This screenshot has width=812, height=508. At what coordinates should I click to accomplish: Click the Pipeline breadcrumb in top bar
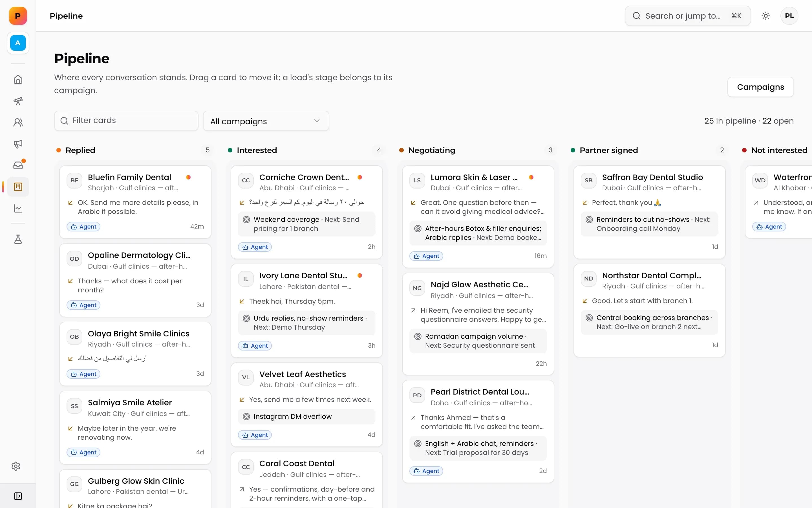(x=66, y=16)
